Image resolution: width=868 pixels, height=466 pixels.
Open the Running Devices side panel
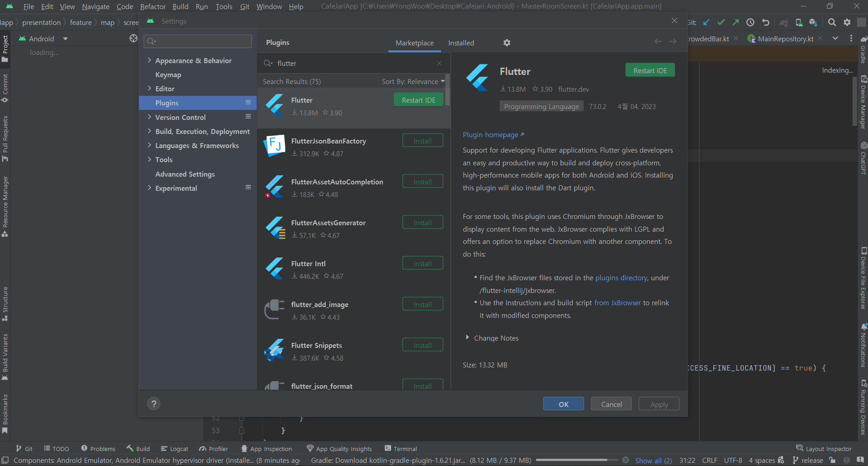point(863,407)
